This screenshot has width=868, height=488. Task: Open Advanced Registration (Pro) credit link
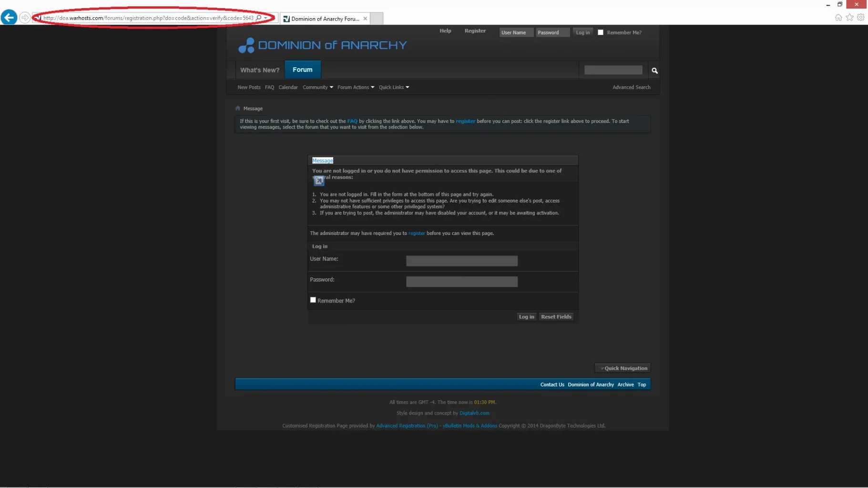point(407,426)
